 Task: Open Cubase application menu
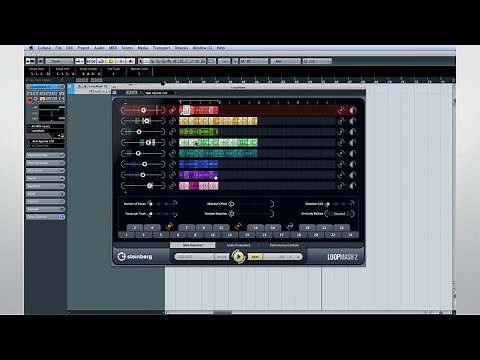pyautogui.click(x=44, y=48)
